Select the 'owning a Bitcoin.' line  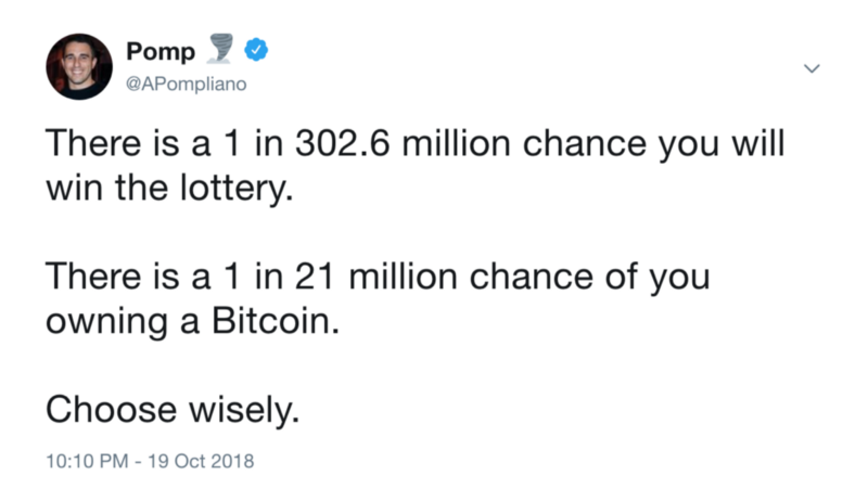[193, 322]
